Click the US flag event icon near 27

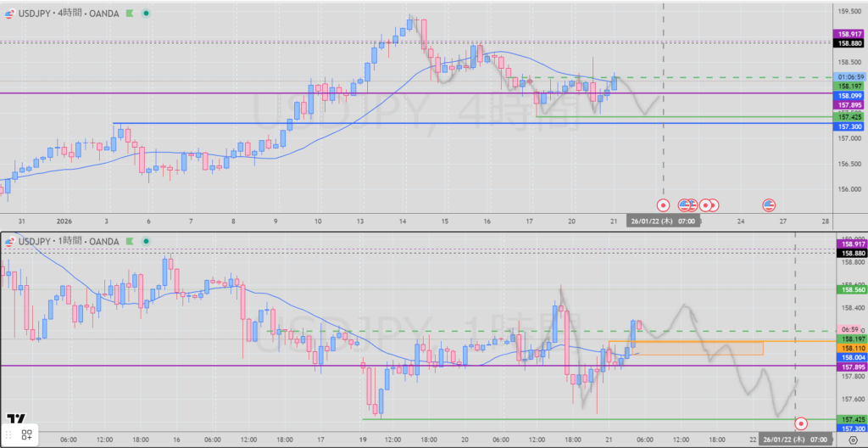pos(770,204)
